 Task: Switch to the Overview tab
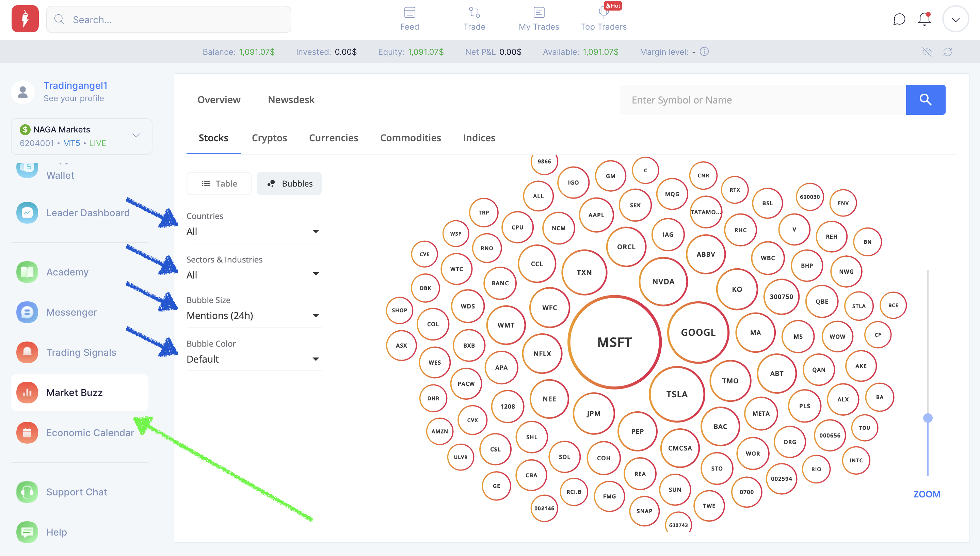click(219, 100)
